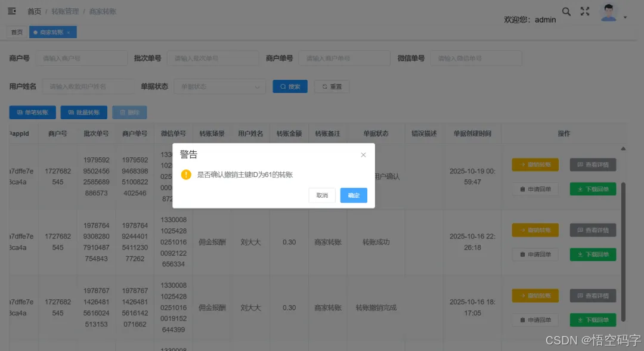Click the yellow warning exclamation icon
The width and height of the screenshot is (644, 351).
tap(186, 175)
